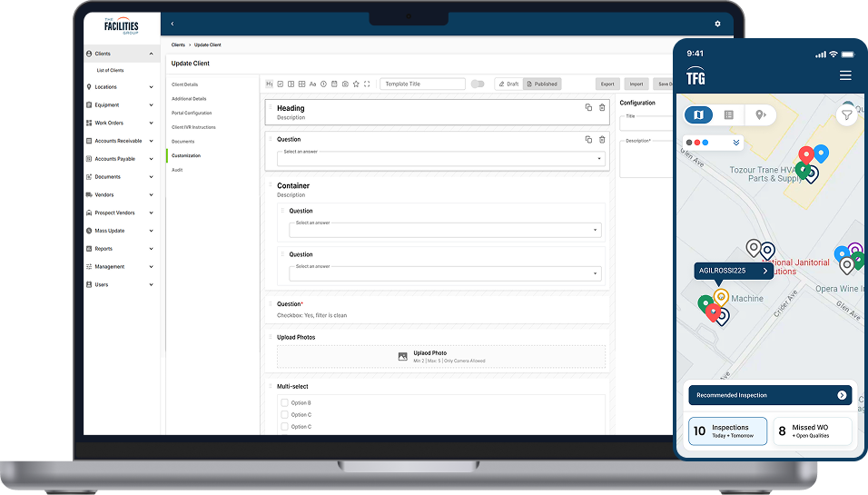This screenshot has height=495, width=868.
Task: Check the first Option C checkbox
Action: [x=284, y=415]
